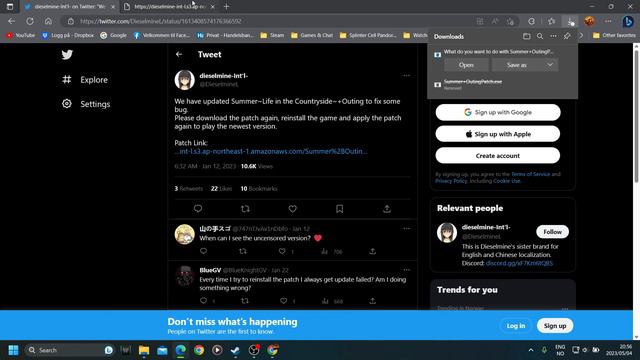Image resolution: width=640 pixels, height=360 pixels.
Task: Click the Twitter bird logo
Action: [67, 54]
